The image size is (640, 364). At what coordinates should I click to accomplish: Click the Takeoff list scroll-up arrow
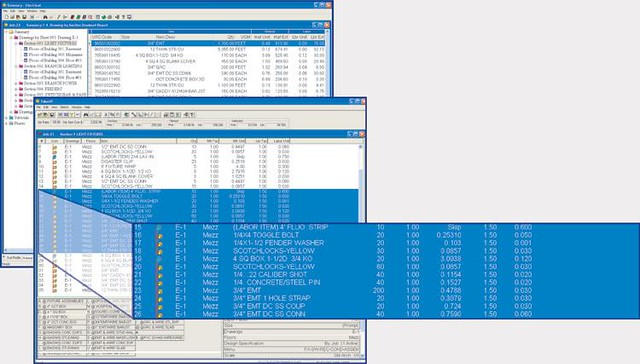[x=361, y=146]
